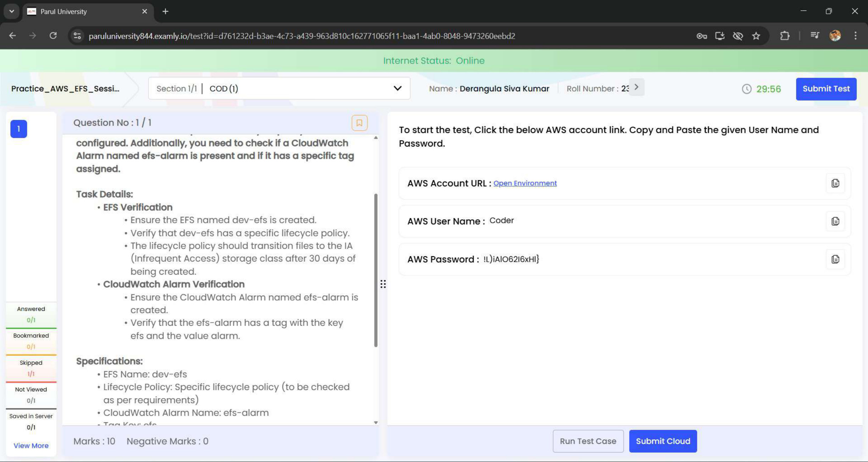This screenshot has width=868, height=462.
Task: Click the scroll down arrow in the question panel
Action: coord(375,422)
